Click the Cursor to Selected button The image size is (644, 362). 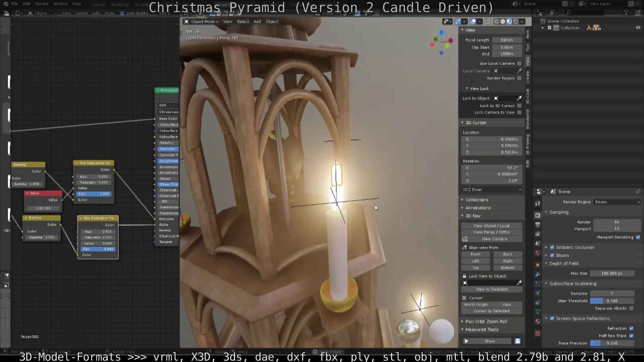pos(491,311)
